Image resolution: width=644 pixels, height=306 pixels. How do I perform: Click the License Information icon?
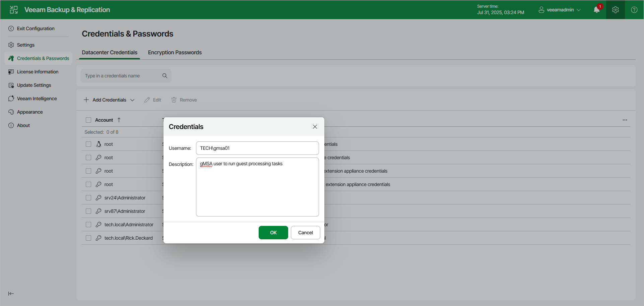click(11, 72)
